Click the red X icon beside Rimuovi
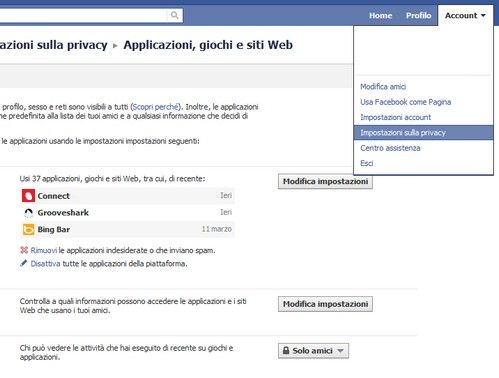 24,250
